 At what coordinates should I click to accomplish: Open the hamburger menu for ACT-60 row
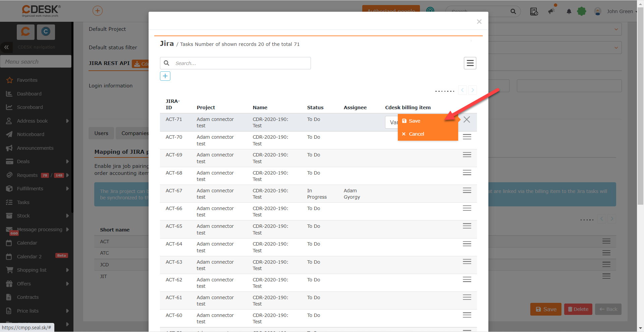(x=467, y=315)
